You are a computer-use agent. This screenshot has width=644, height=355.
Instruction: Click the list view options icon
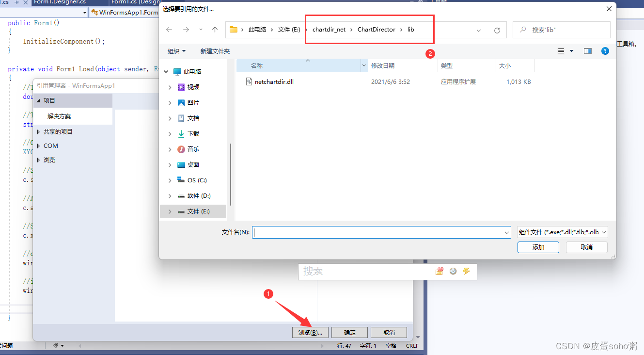563,51
